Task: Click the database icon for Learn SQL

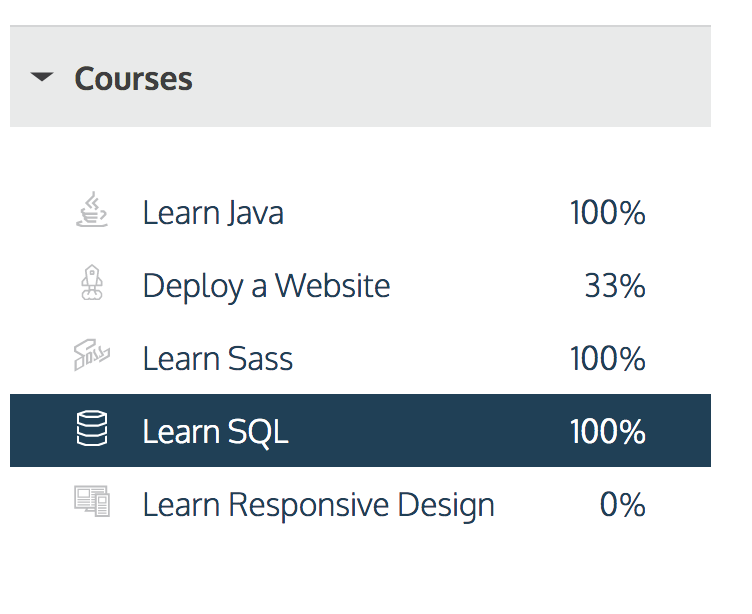Action: [x=92, y=431]
